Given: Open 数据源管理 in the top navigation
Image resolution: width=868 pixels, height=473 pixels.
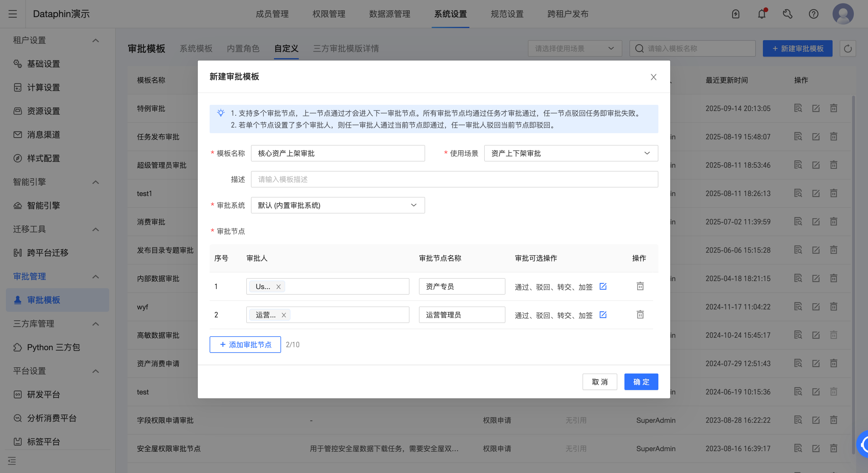Looking at the screenshot, I should click(389, 14).
